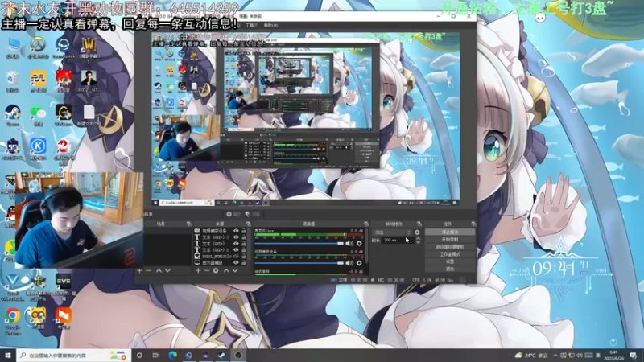Click the 退出 exit button in Controls

[450, 269]
